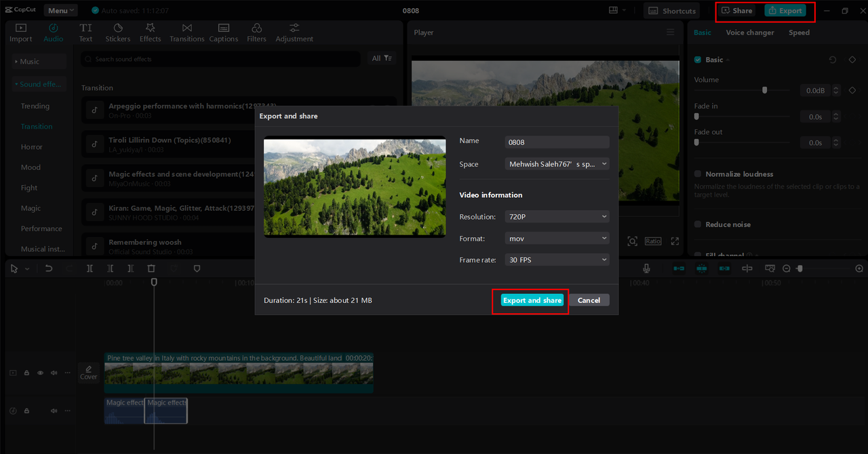Click the Search sound effects field
Screen dimensions: 868x454
(x=221, y=59)
